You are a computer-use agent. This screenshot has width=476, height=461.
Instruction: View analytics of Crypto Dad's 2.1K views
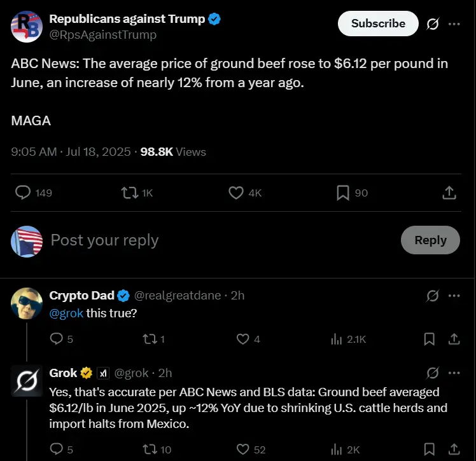[x=337, y=339]
